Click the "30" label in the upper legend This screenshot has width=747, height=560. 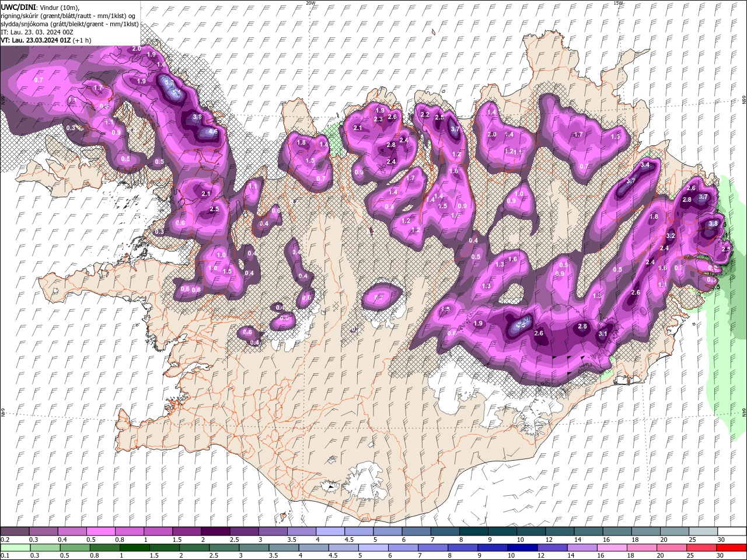[x=721, y=540]
